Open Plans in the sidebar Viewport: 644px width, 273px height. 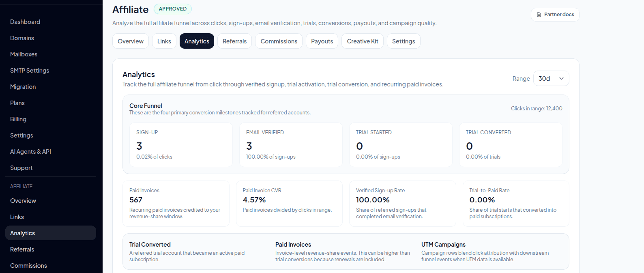[17, 103]
